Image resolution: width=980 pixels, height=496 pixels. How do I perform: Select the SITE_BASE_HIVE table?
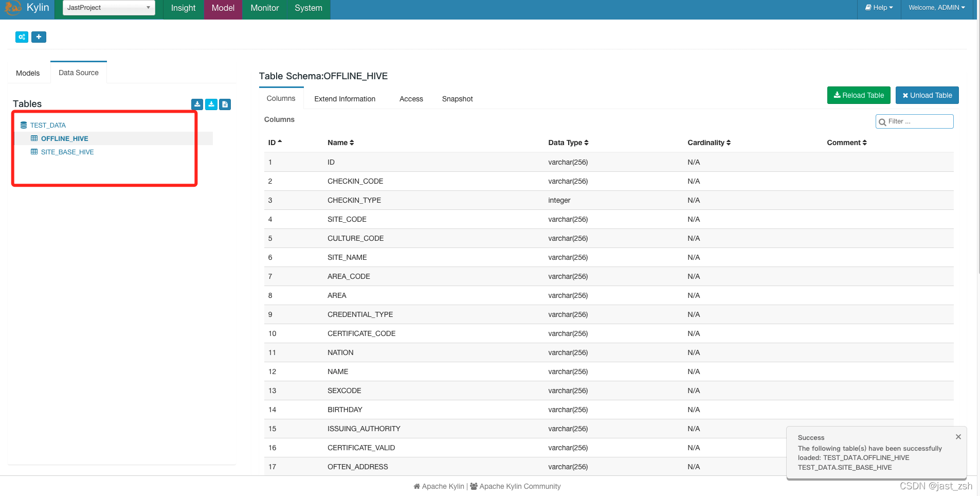click(x=67, y=152)
